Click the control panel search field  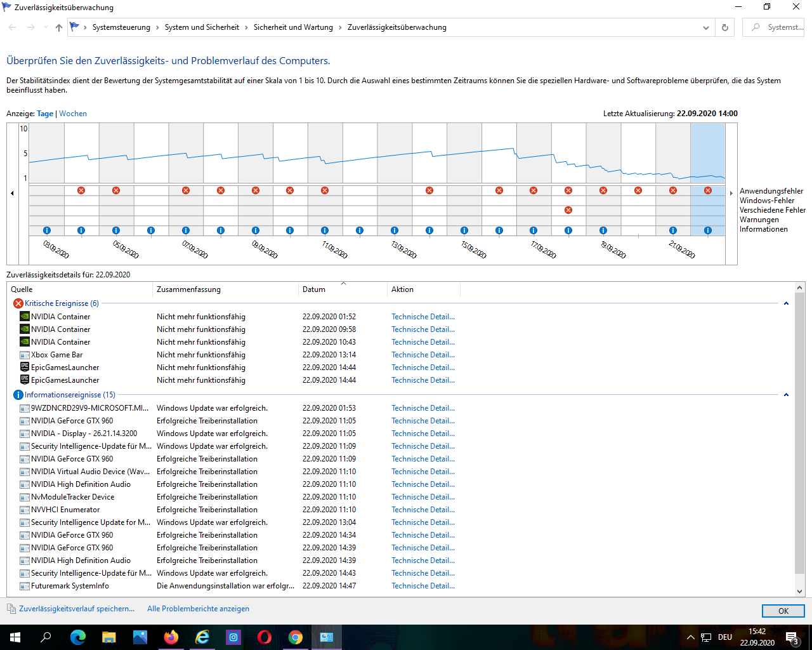(x=773, y=27)
